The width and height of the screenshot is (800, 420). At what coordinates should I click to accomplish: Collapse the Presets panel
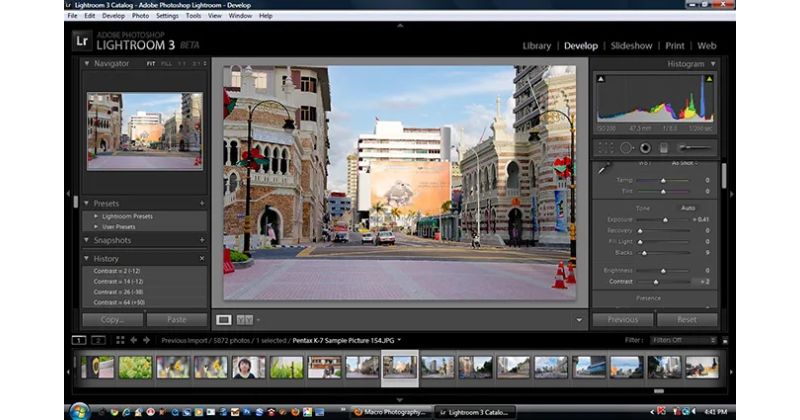(87, 203)
